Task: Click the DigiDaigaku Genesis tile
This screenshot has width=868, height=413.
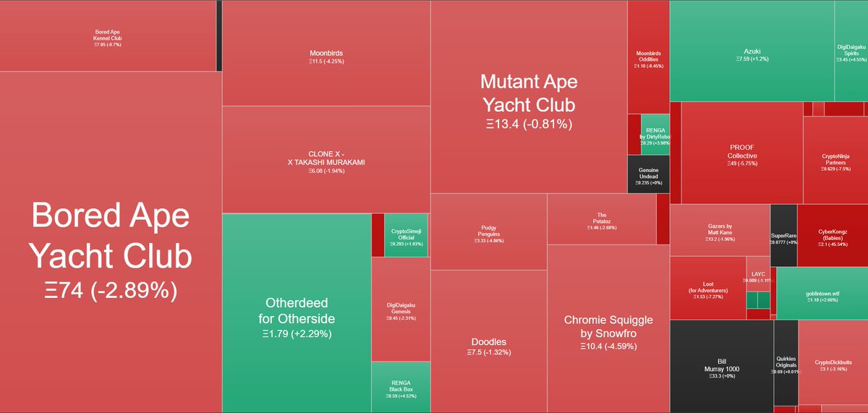Action: click(x=401, y=309)
